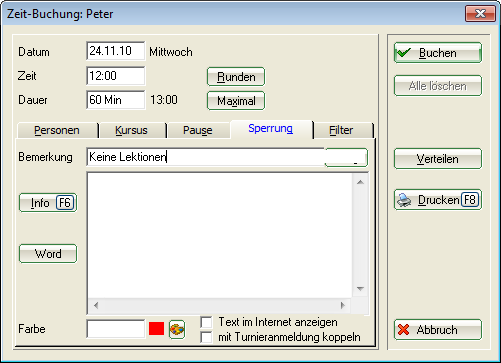Click the horizontal scrollbar right arrow
This screenshot has width=501, height=363.
pyautogui.click(x=343, y=305)
